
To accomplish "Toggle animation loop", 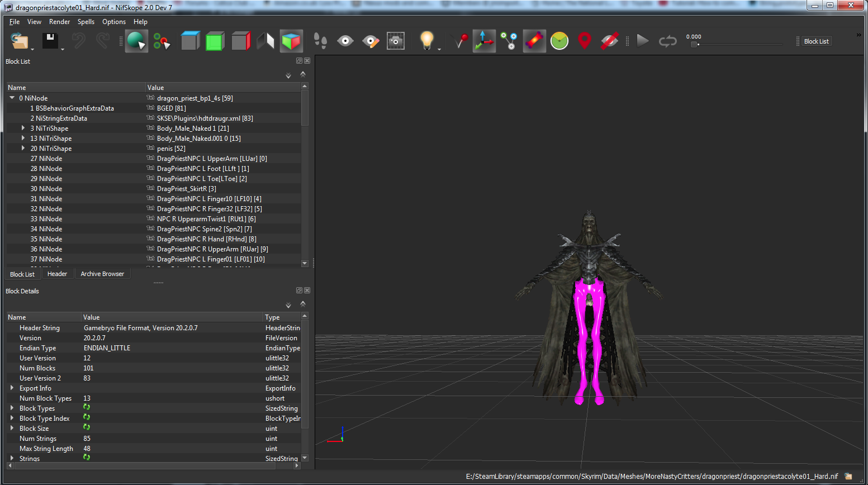I will pyautogui.click(x=668, y=41).
